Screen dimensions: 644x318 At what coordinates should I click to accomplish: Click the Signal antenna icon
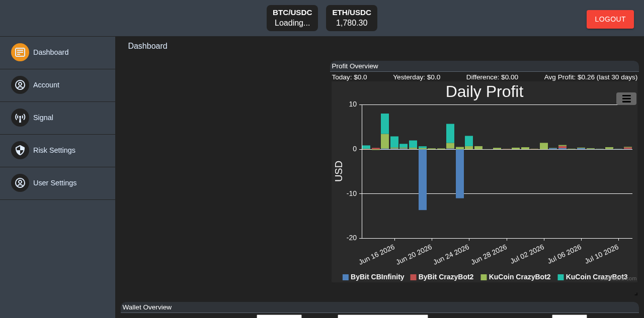click(x=20, y=118)
